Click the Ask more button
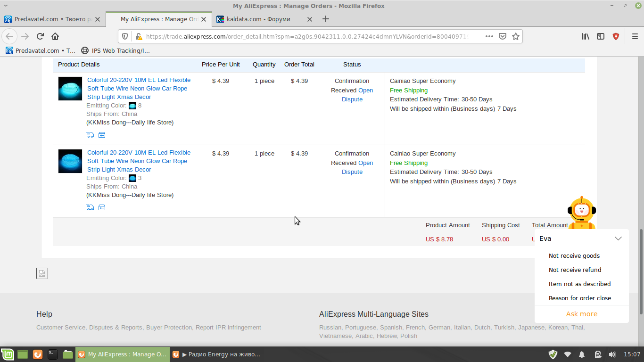The width and height of the screenshot is (644, 362). click(582, 314)
